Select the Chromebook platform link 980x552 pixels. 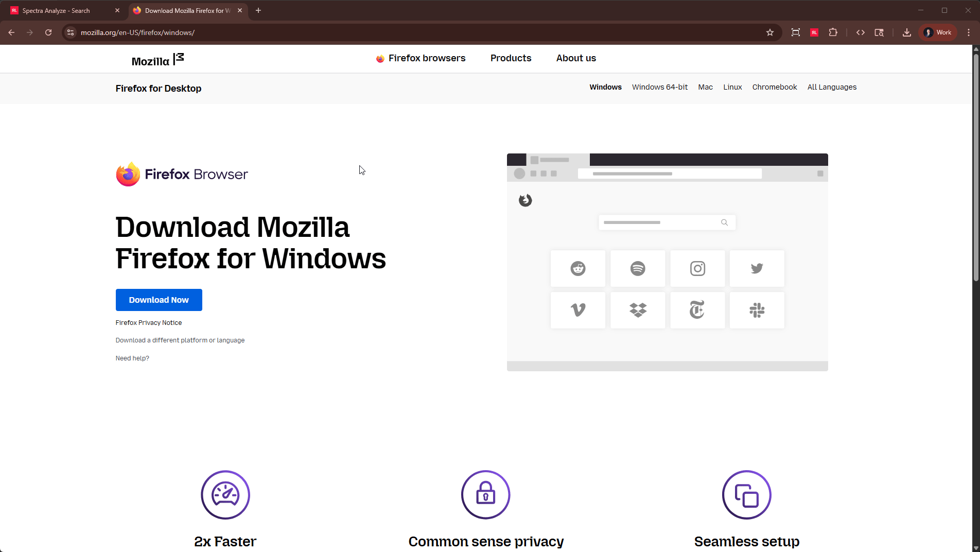point(774,87)
